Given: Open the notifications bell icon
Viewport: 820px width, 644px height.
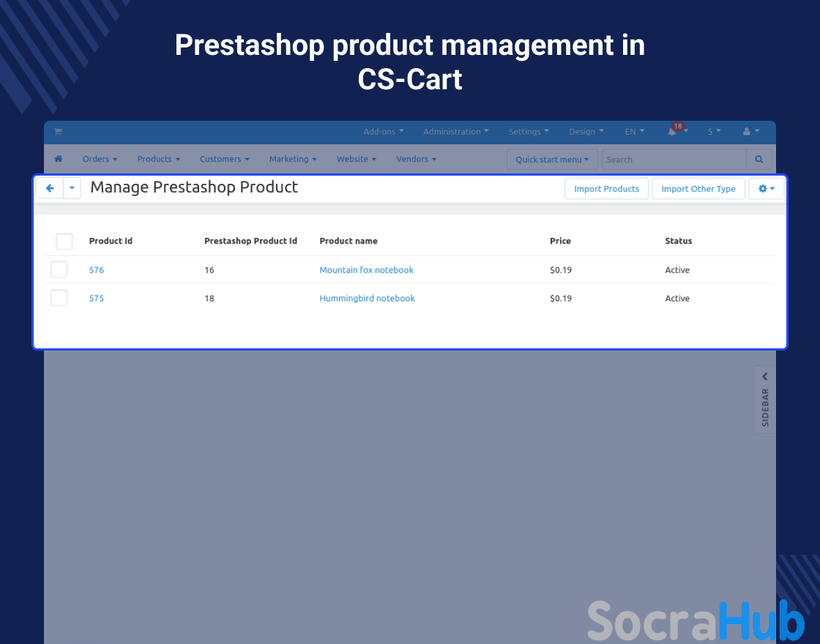Looking at the screenshot, I should 672,132.
